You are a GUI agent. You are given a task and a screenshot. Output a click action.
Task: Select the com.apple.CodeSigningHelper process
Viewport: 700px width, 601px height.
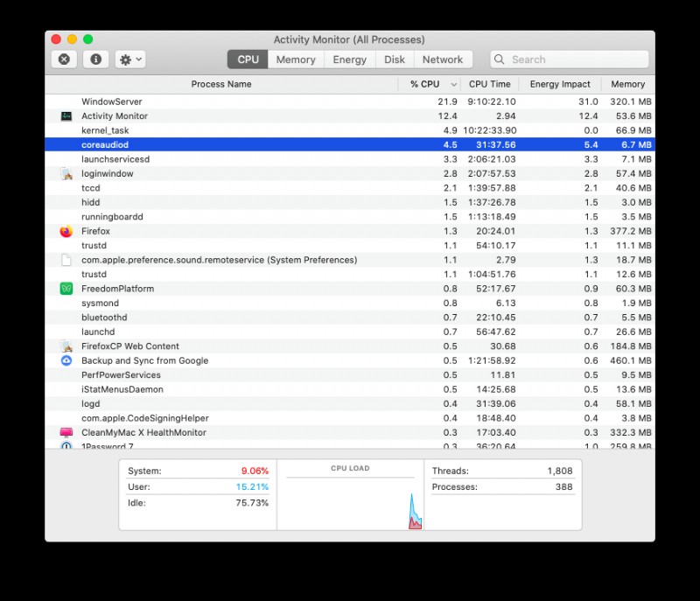[350, 418]
